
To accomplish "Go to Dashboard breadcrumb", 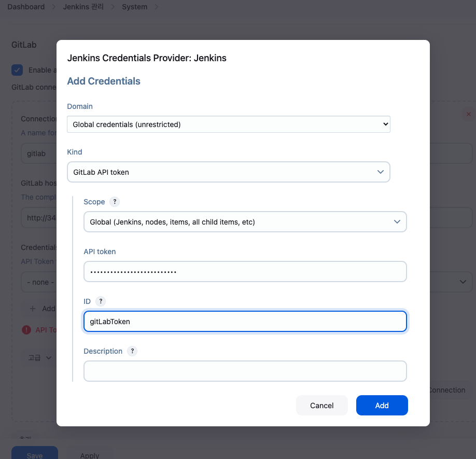I will coord(26,7).
